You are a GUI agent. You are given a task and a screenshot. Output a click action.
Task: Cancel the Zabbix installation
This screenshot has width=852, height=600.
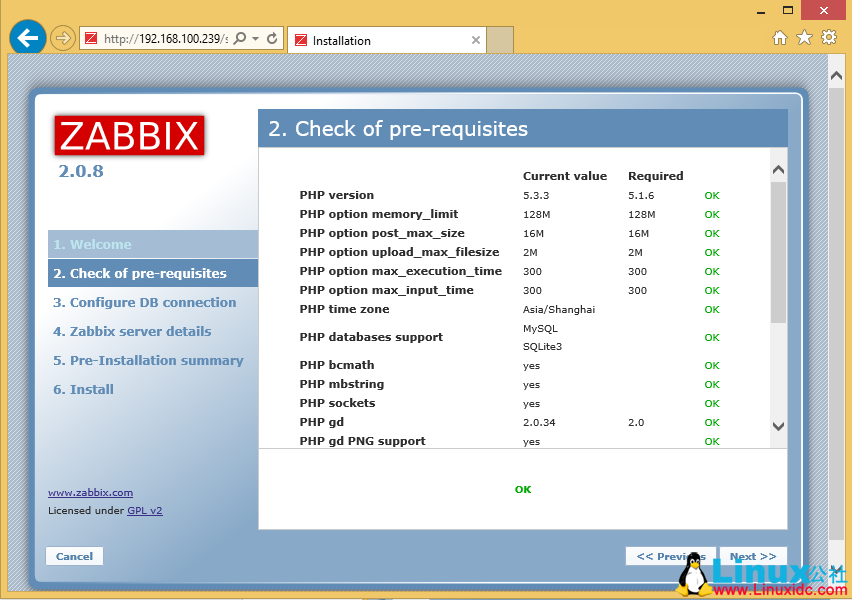(74, 556)
